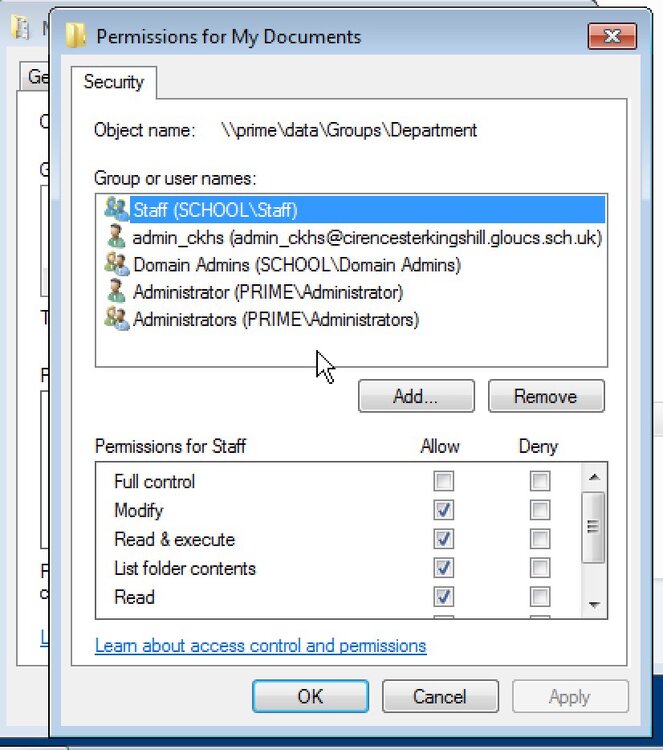This screenshot has width=663, height=750.
Task: Enable Allow for Full control
Action: (443, 481)
